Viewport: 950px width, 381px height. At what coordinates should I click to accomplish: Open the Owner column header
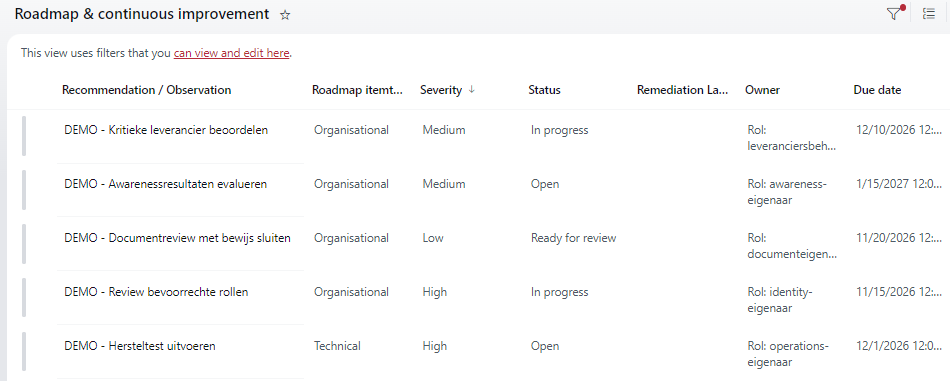tap(762, 90)
